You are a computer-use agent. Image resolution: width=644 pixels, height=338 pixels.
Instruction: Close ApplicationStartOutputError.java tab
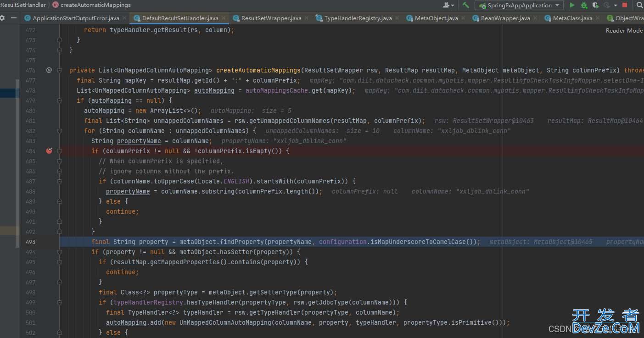click(x=125, y=18)
